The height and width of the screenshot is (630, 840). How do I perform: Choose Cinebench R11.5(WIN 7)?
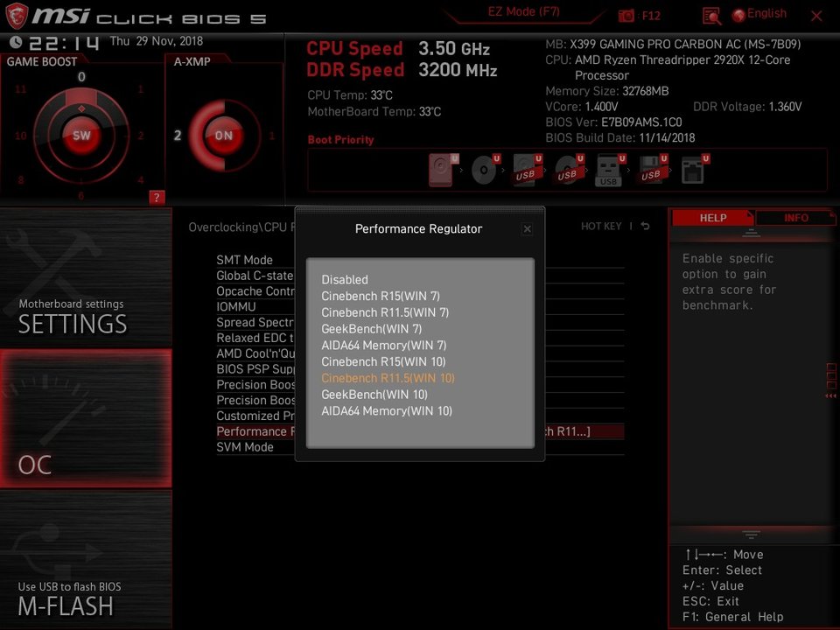pyautogui.click(x=385, y=312)
